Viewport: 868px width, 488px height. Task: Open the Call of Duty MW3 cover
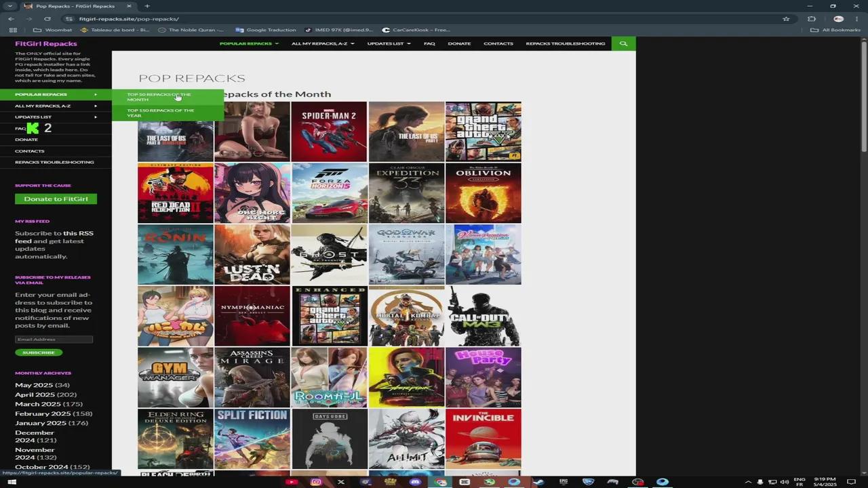tap(484, 316)
